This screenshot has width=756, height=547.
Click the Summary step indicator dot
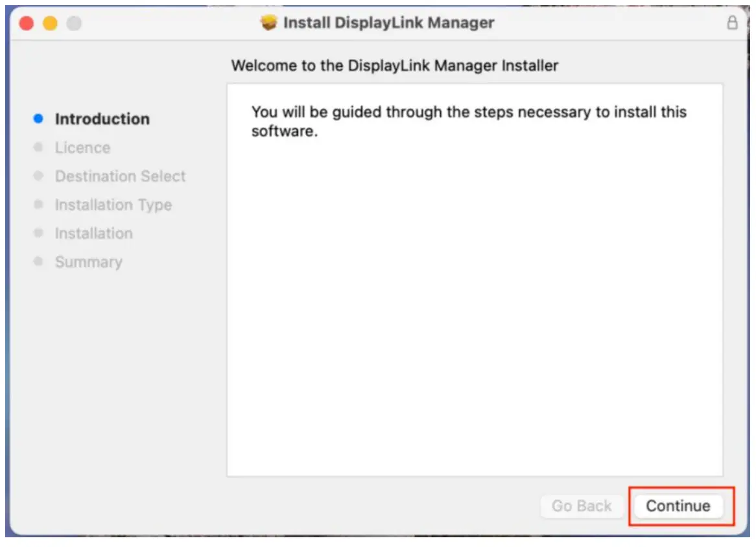coord(36,262)
